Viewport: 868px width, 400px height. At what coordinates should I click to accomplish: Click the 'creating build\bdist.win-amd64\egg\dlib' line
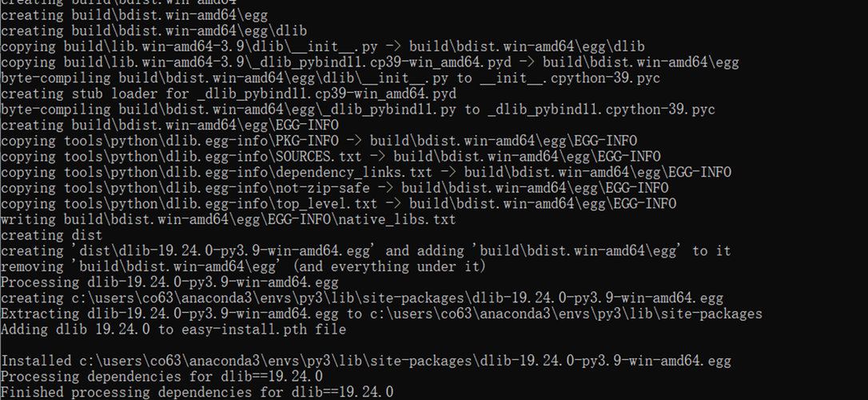click(x=154, y=30)
